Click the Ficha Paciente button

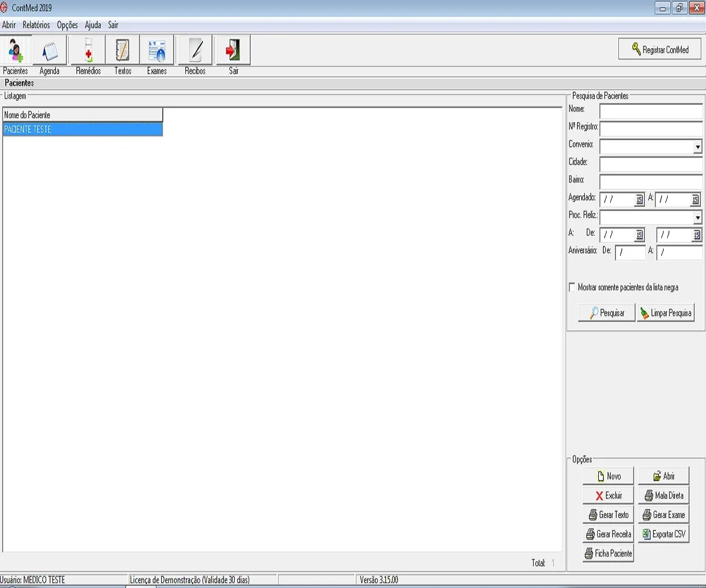pyautogui.click(x=608, y=554)
